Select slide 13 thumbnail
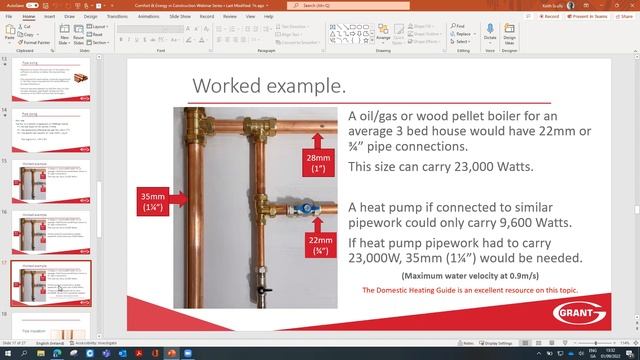 pos(51,80)
